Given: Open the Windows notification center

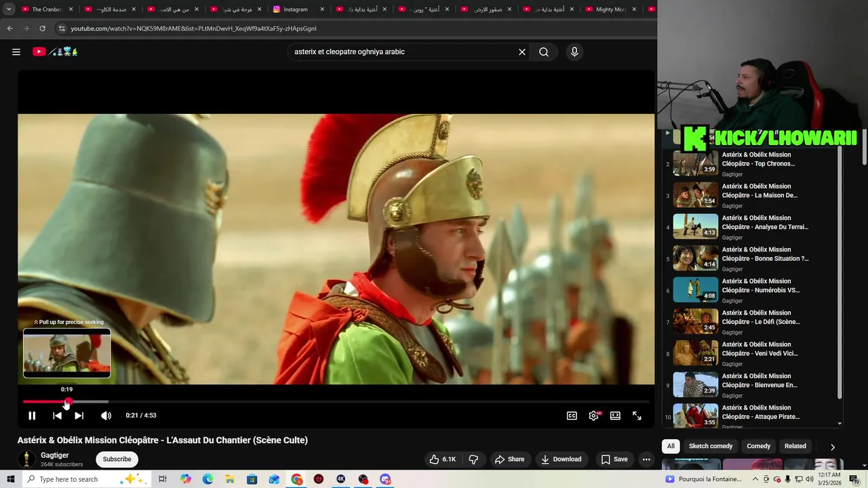Looking at the screenshot, I should click(854, 479).
